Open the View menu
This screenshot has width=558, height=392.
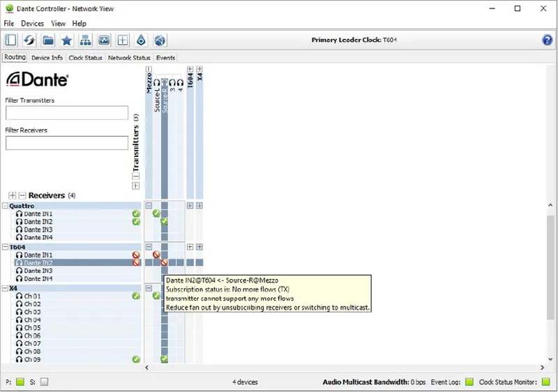[58, 24]
